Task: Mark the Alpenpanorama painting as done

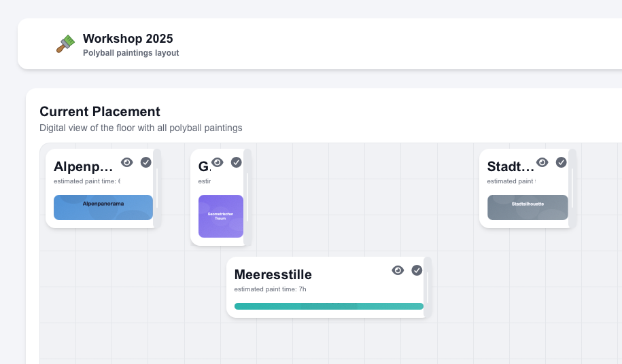Action: (145, 162)
